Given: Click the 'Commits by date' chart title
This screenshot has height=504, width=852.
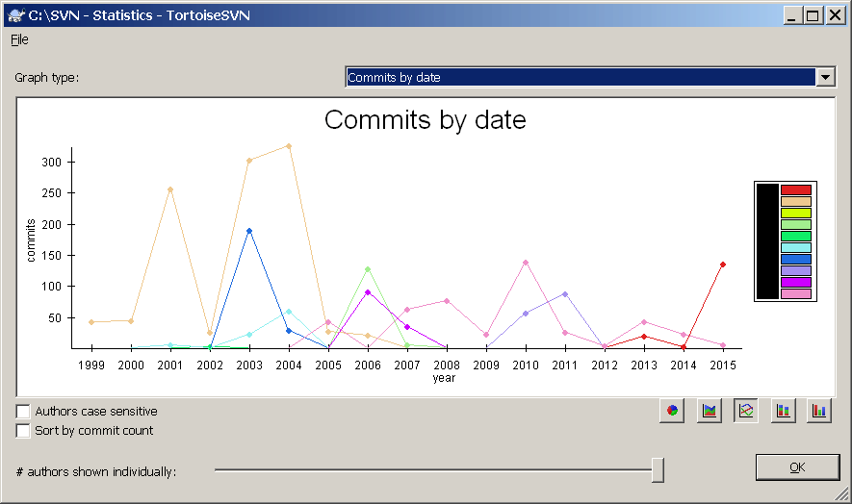Looking at the screenshot, I should pyautogui.click(x=426, y=120).
